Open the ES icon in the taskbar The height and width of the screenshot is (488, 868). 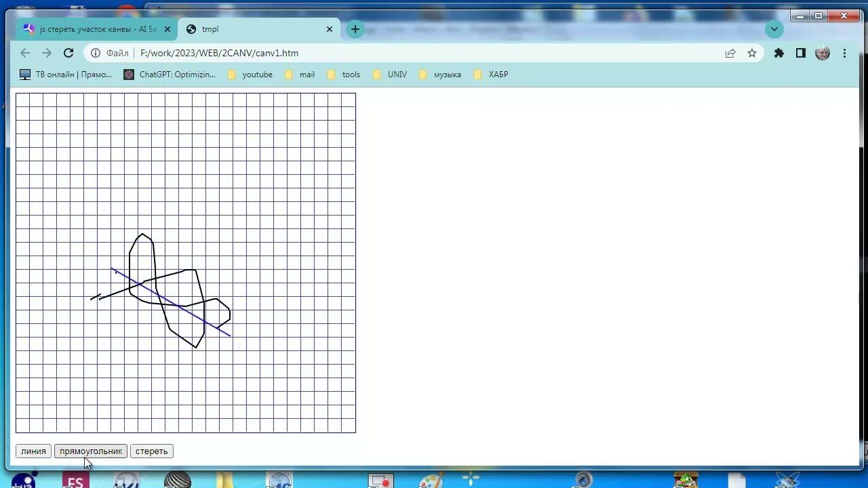pyautogui.click(x=75, y=481)
